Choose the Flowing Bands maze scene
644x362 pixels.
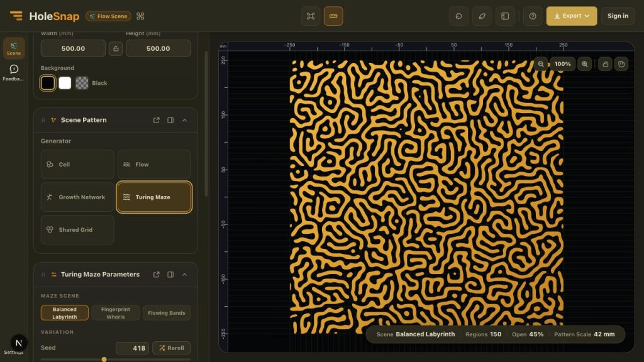tap(166, 313)
